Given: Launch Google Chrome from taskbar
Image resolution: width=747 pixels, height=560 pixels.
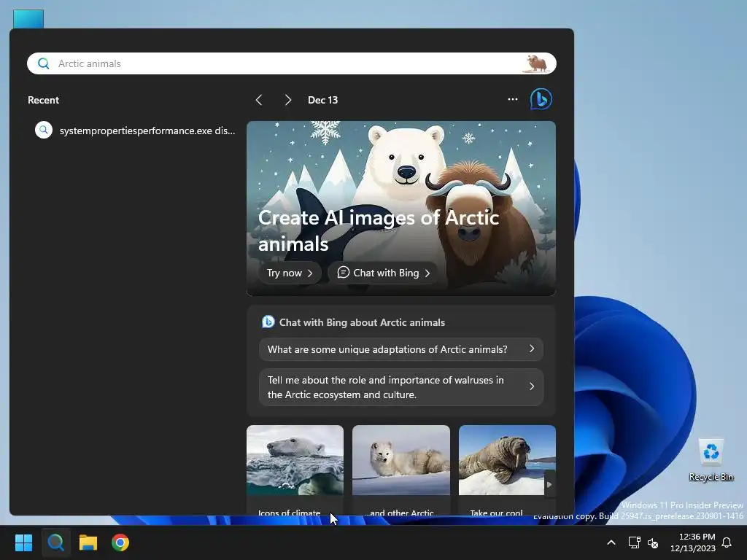Looking at the screenshot, I should click(120, 542).
